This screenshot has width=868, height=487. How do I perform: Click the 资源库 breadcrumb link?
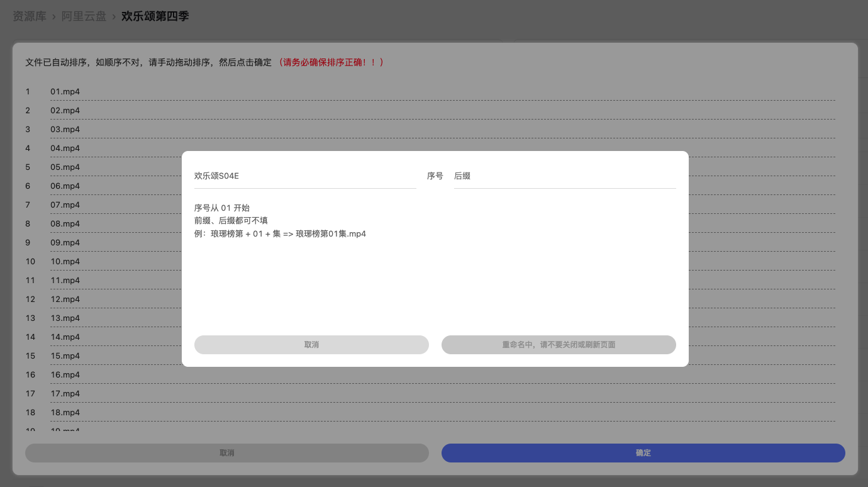[30, 16]
